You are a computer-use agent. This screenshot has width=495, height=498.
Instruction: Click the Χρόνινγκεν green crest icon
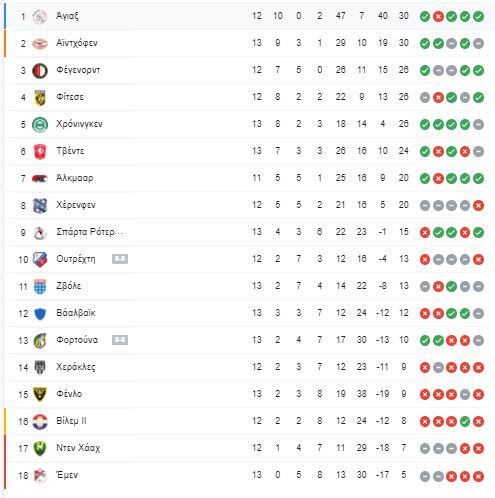click(x=40, y=124)
